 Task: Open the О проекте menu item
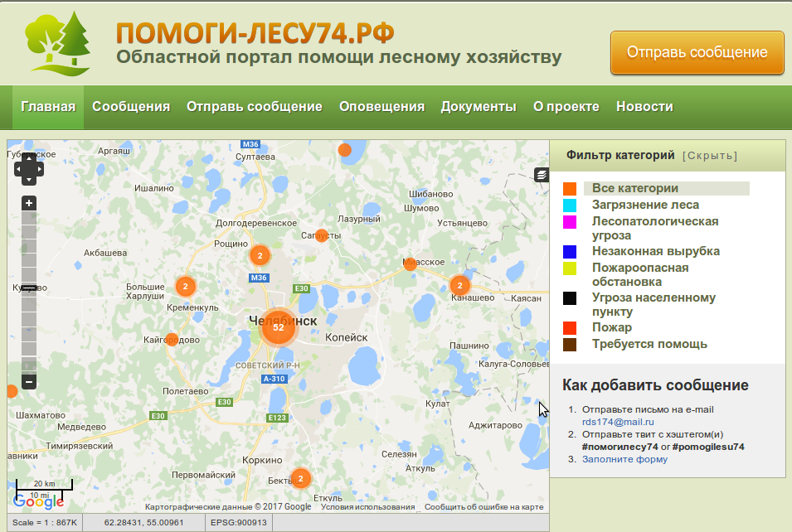(566, 107)
